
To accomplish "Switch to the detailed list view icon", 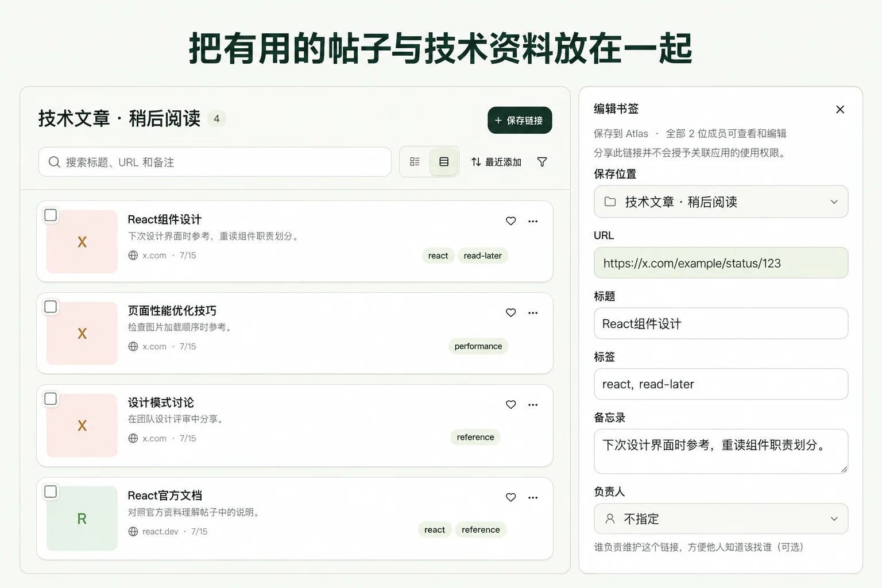I will click(415, 162).
